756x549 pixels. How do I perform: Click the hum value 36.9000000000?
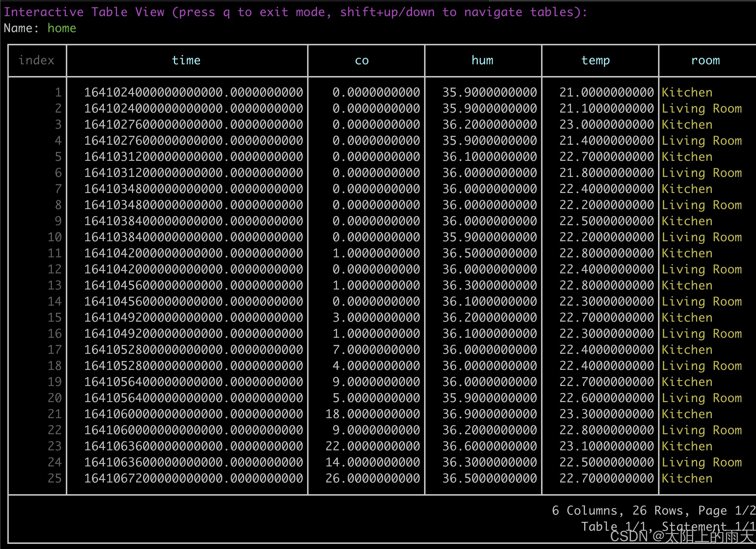coord(489,414)
